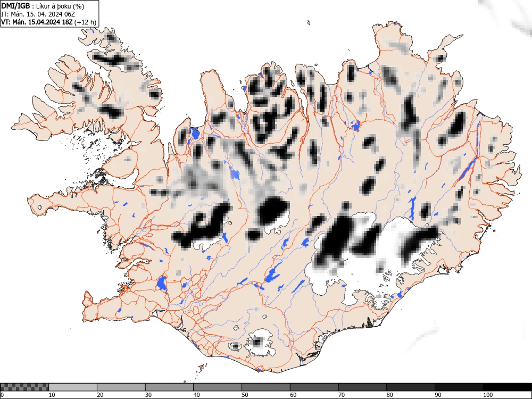532x399 pixels.
Task: Select the black legend swatch after label 100
Action: tap(507, 387)
